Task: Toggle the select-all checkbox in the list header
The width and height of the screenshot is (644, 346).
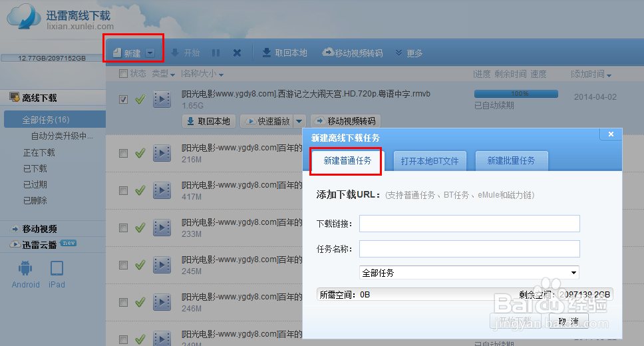Action: [123, 74]
